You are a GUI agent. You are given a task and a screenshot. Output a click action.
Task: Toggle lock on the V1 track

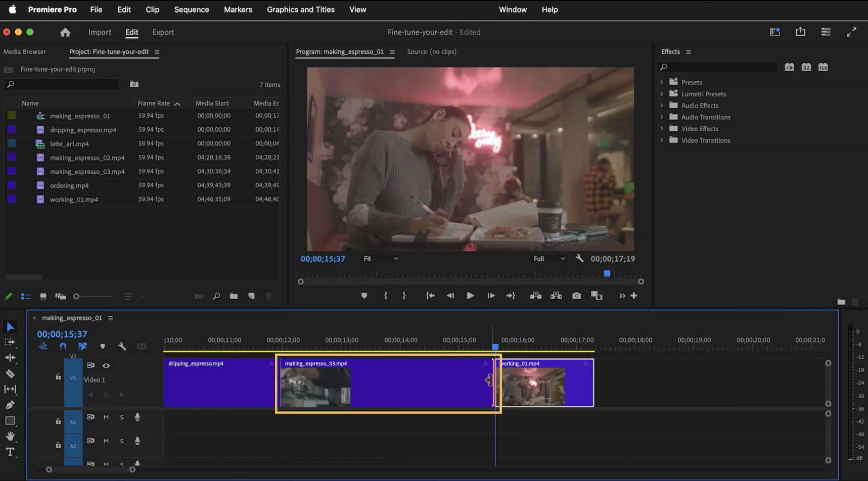58,377
